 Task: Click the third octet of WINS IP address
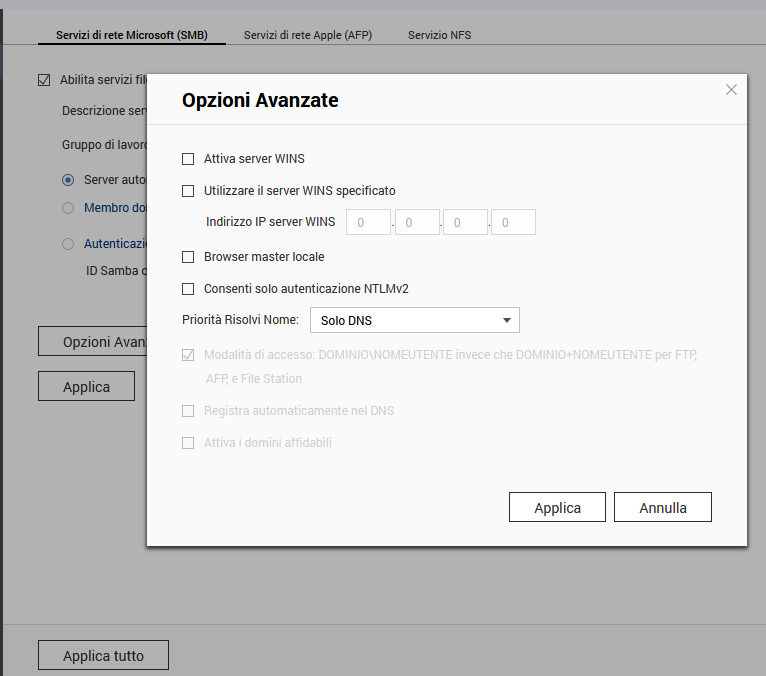pos(465,223)
